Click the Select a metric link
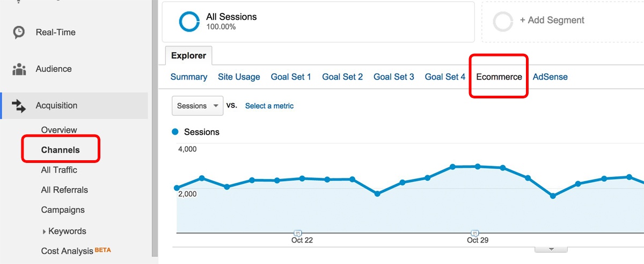Image resolution: width=644 pixels, height=264 pixels. pyautogui.click(x=269, y=106)
